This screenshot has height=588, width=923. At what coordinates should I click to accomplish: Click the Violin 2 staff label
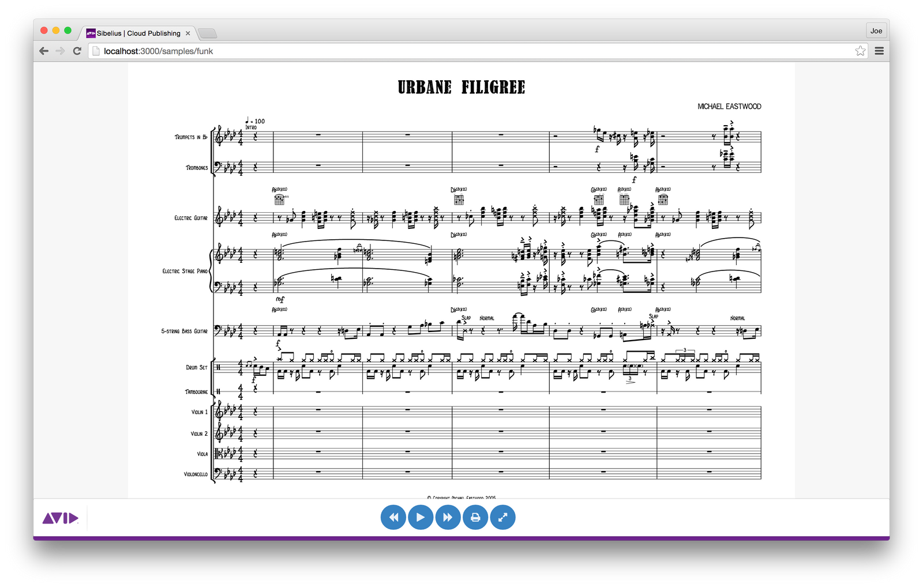pos(199,434)
